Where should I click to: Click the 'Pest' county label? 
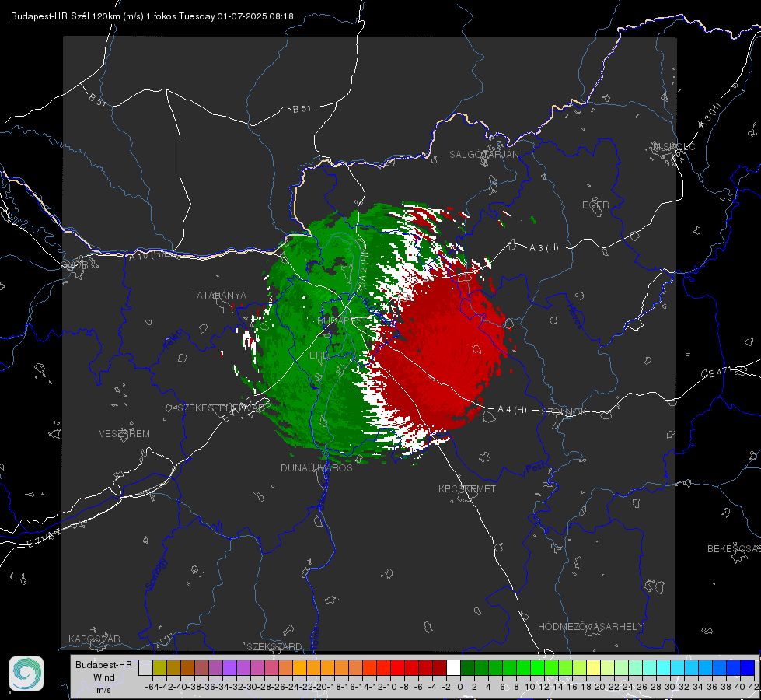(x=536, y=468)
